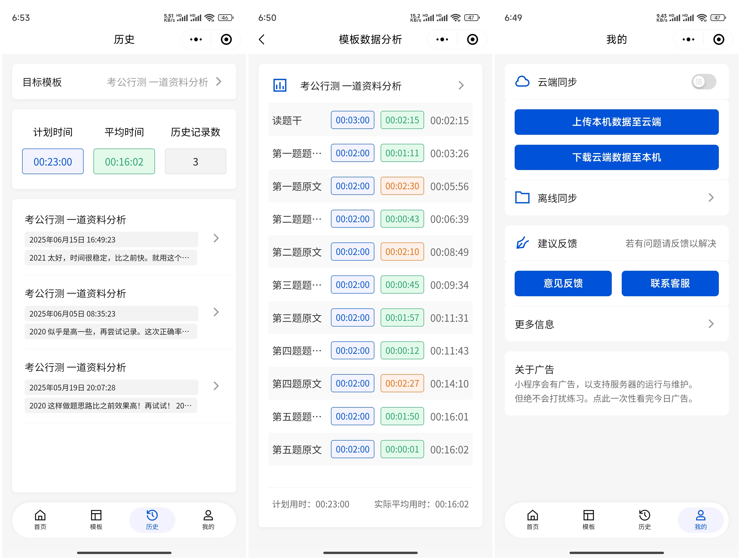The image size is (741, 560).
Task: Tap the green 00:16:02 average time box
Action: coord(124,161)
